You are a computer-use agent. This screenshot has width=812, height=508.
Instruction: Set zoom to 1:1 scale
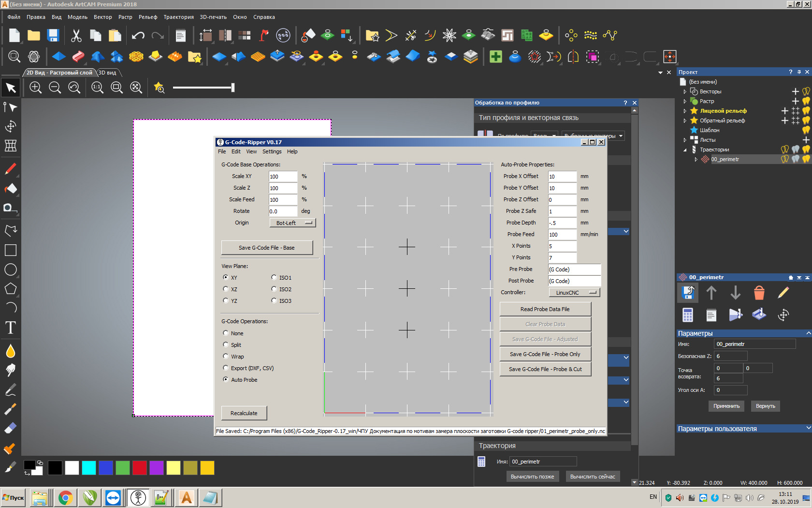pyautogui.click(x=97, y=88)
